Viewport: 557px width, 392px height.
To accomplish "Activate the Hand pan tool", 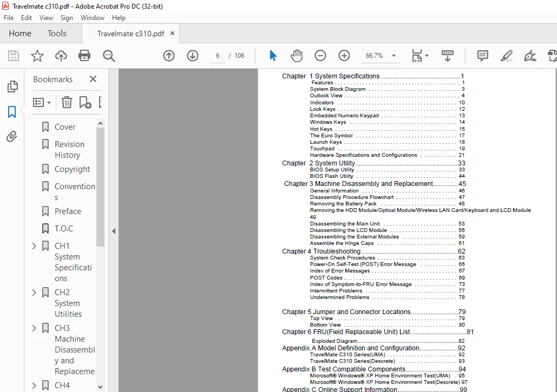I will 297,56.
